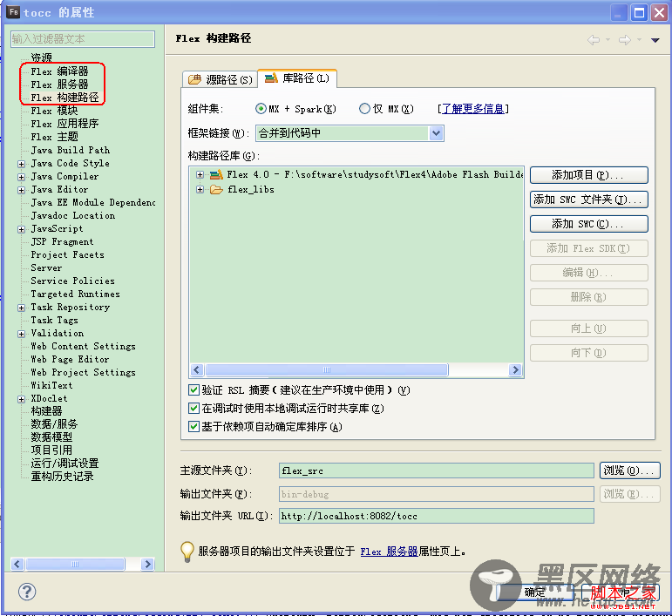Toggle 在调试时使用本地调试运行时共享库 checkbox
672x616 pixels.
(193, 409)
